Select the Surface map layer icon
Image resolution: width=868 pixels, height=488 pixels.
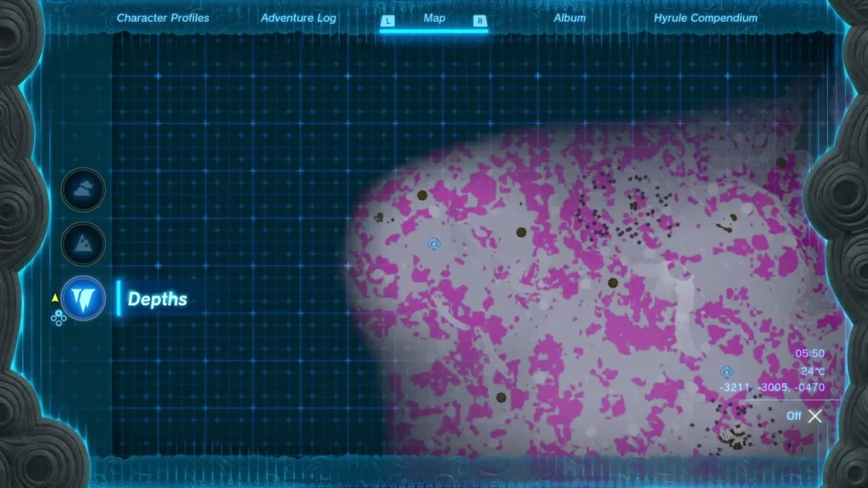click(83, 243)
